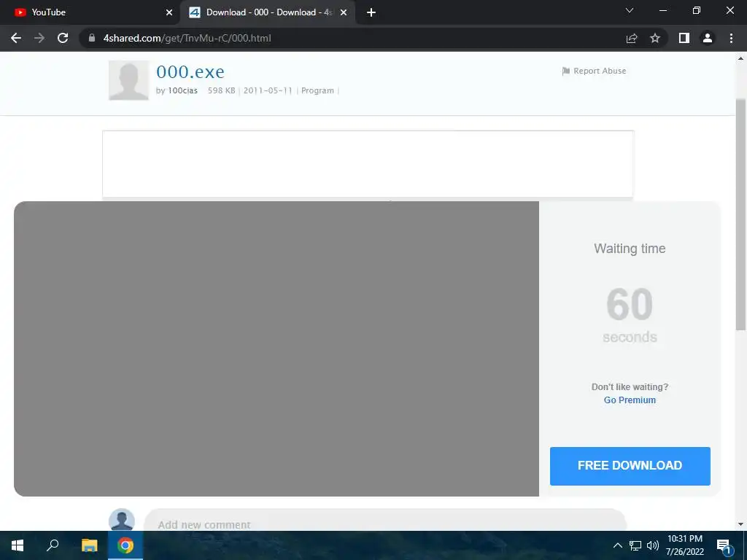Click the scrollbar up arrow
The width and height of the screenshot is (747, 560).
click(x=740, y=58)
